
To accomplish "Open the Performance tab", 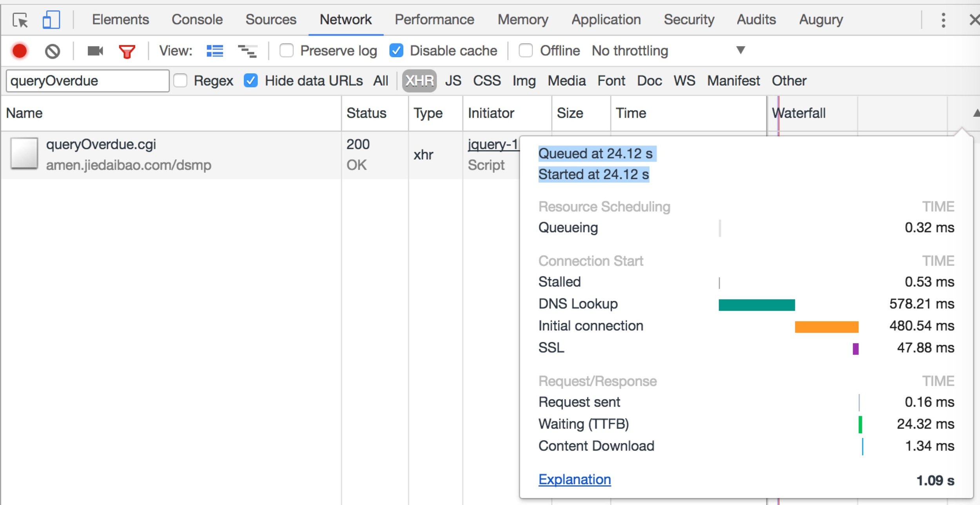I will click(434, 20).
